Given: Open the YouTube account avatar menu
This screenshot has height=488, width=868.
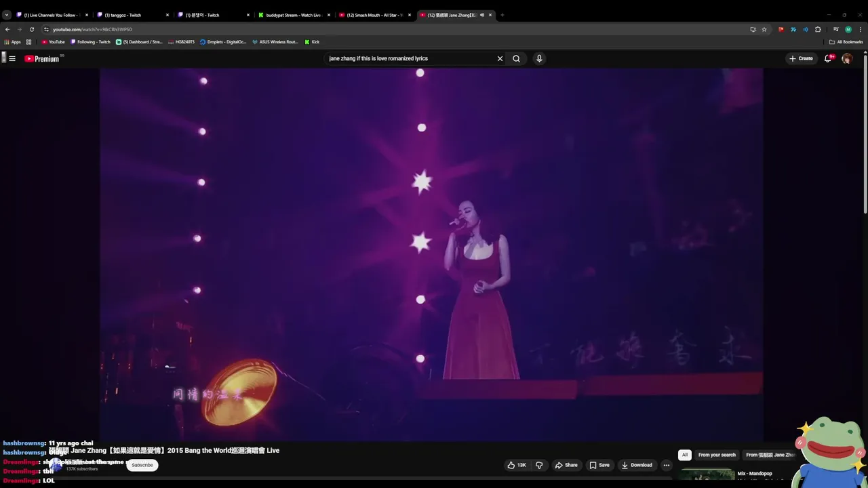Looking at the screenshot, I should (x=846, y=58).
